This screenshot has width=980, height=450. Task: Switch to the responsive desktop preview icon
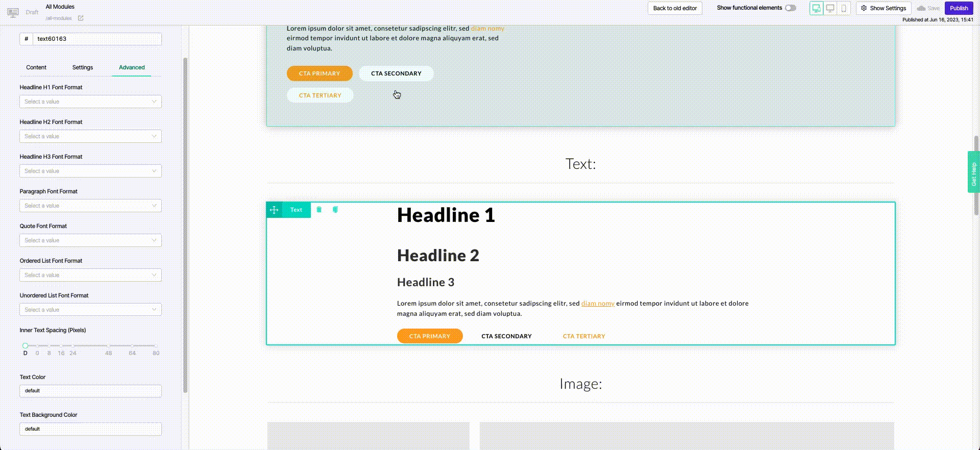[816, 8]
